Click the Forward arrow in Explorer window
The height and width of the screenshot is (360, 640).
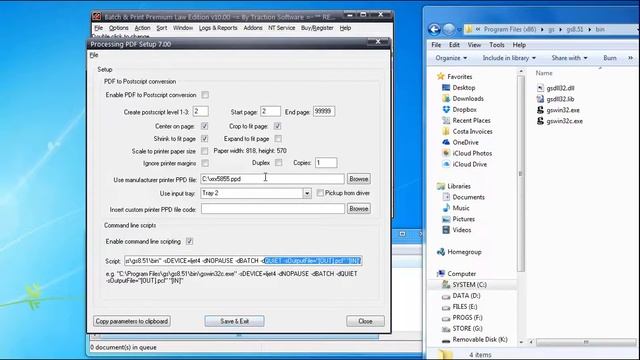click(449, 29)
